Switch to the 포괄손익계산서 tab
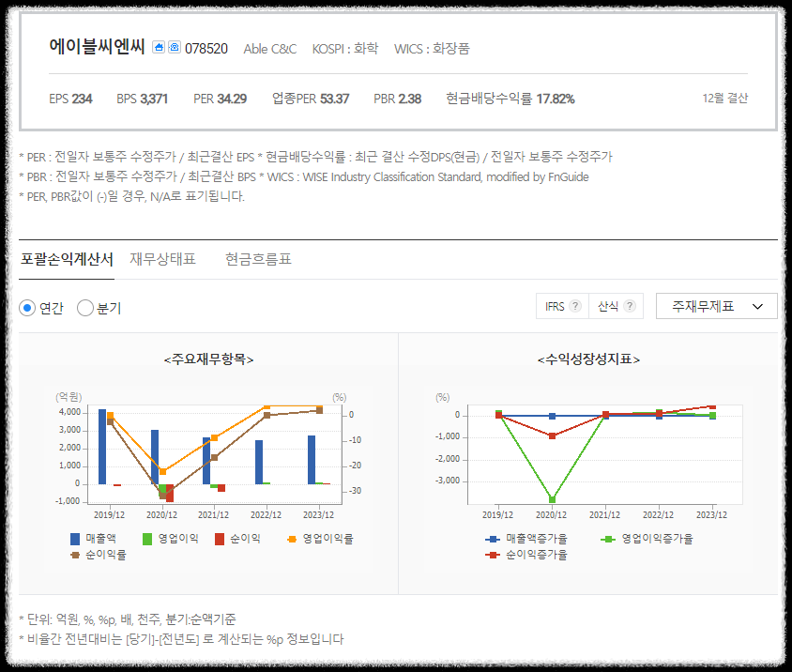This screenshot has width=792, height=672. pyautogui.click(x=67, y=259)
